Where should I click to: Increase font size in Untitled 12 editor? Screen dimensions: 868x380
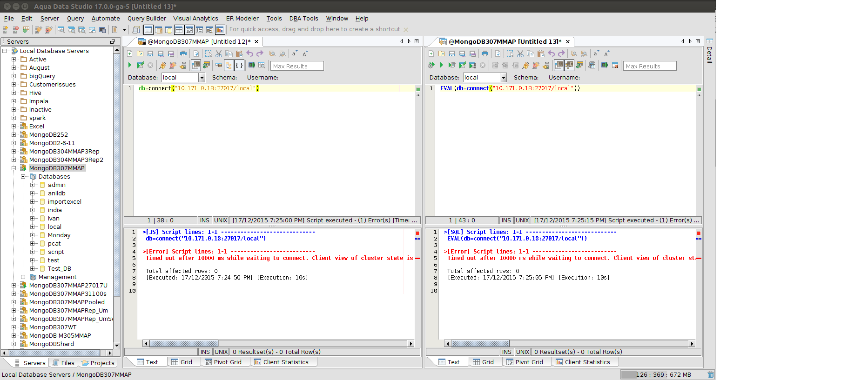click(x=305, y=54)
